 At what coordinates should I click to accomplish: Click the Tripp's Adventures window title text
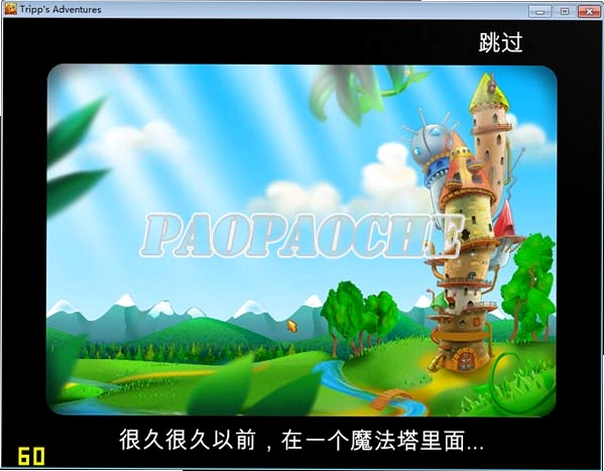pos(61,9)
